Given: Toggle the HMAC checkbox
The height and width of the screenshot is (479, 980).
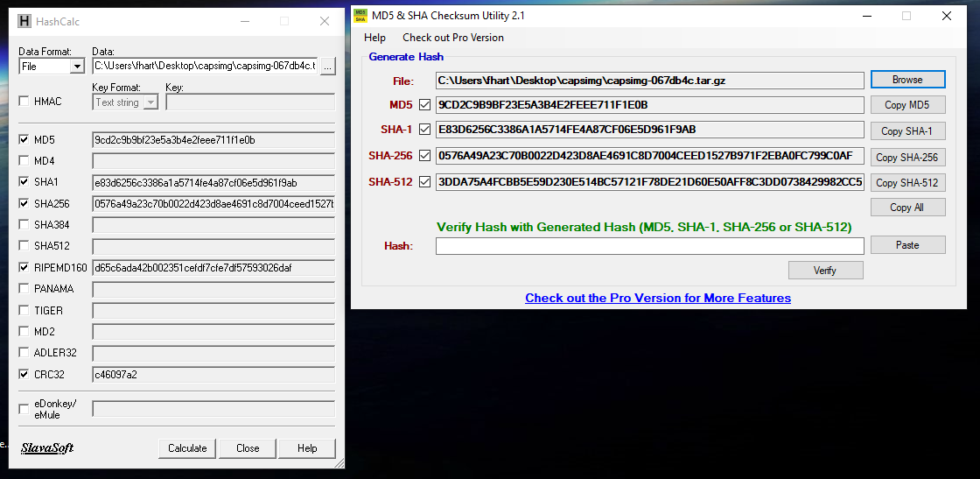Looking at the screenshot, I should click(24, 102).
